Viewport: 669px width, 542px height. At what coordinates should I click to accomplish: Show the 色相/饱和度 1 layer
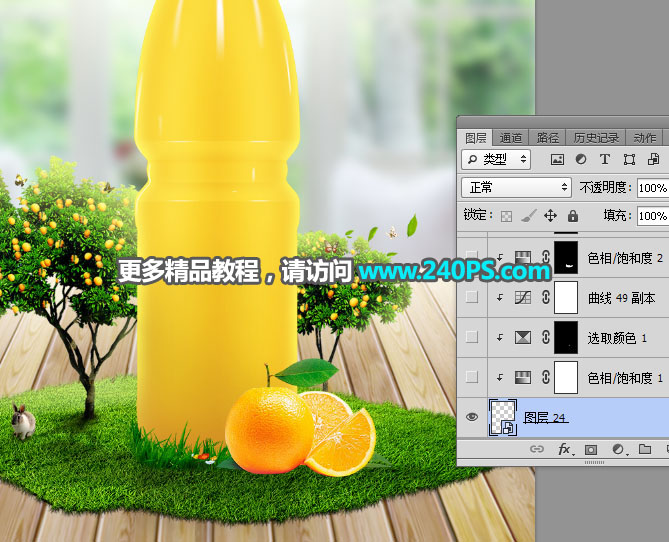tap(472, 377)
